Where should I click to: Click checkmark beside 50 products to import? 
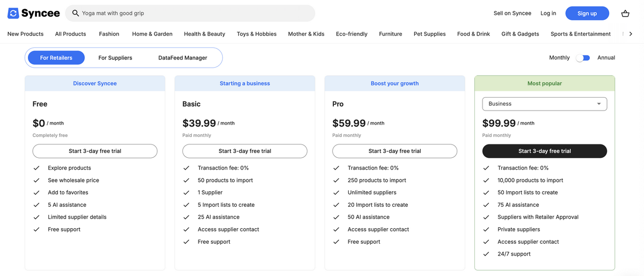[186, 180]
